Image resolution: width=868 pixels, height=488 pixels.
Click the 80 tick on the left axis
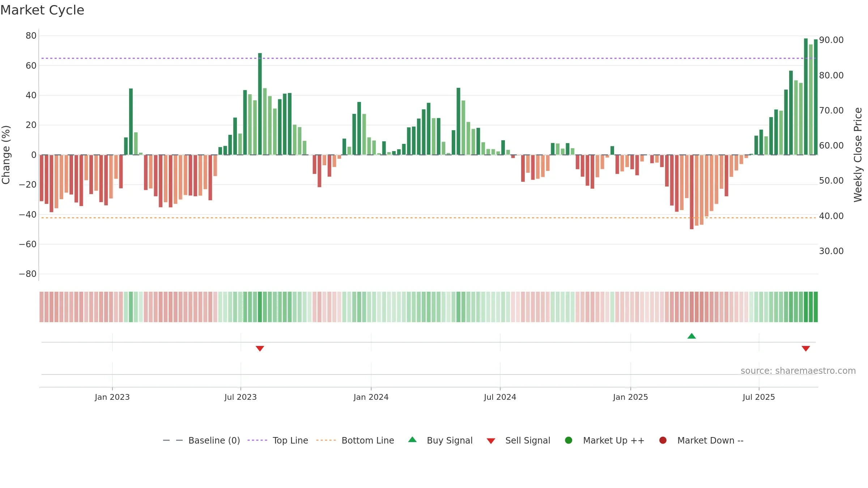(x=31, y=35)
